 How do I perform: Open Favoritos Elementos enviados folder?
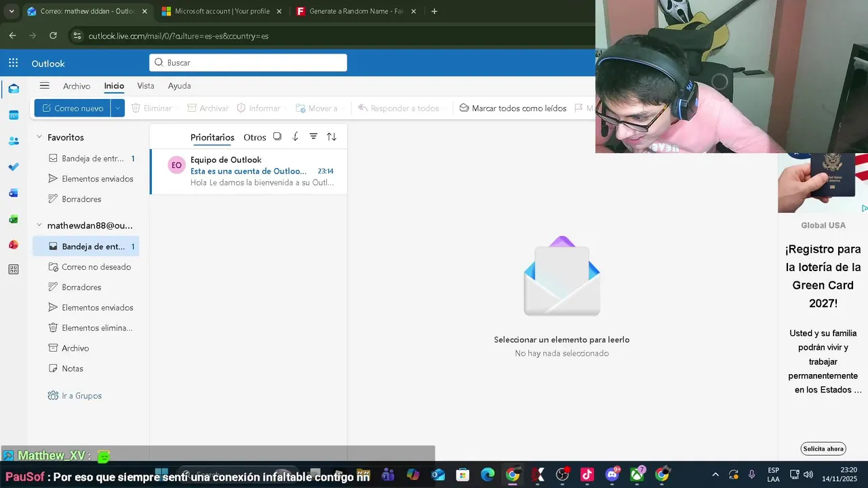point(86,179)
